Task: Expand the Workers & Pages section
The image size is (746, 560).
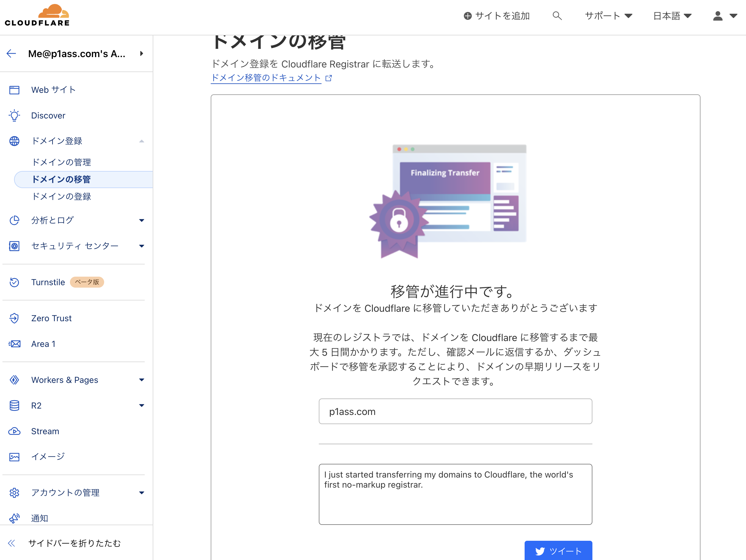Action: [x=142, y=380]
